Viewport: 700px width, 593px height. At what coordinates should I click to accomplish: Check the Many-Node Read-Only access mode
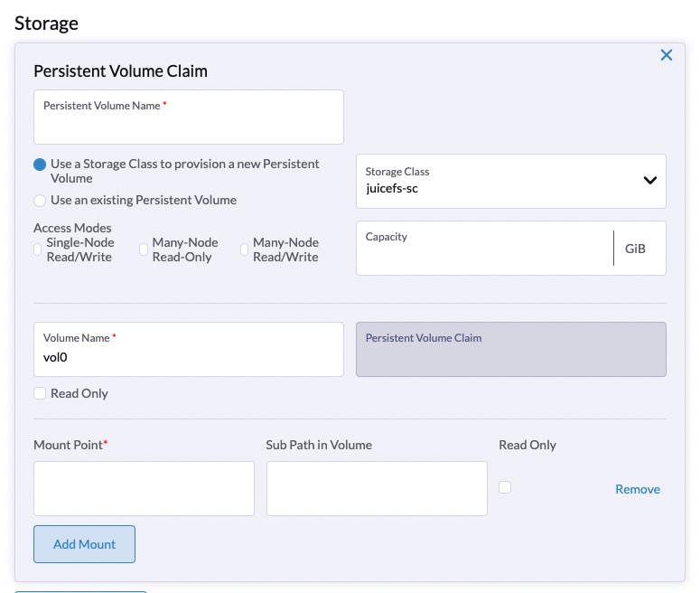tap(144, 249)
